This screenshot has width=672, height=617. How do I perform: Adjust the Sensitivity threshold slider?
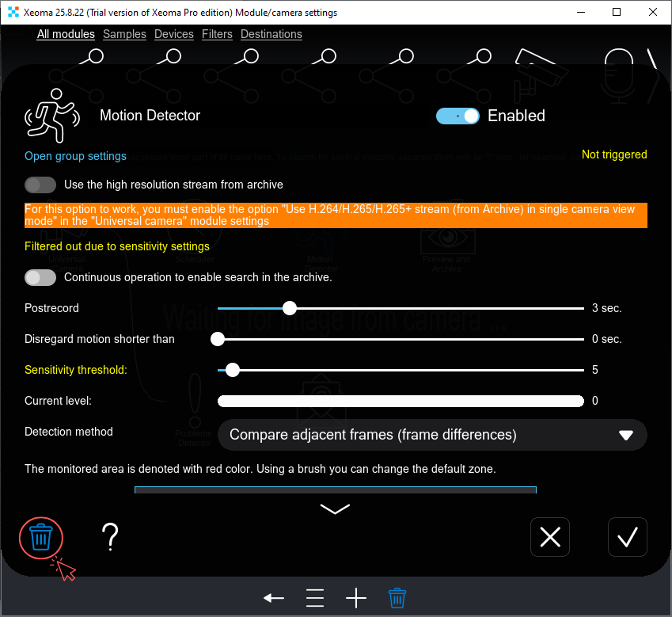(x=231, y=370)
